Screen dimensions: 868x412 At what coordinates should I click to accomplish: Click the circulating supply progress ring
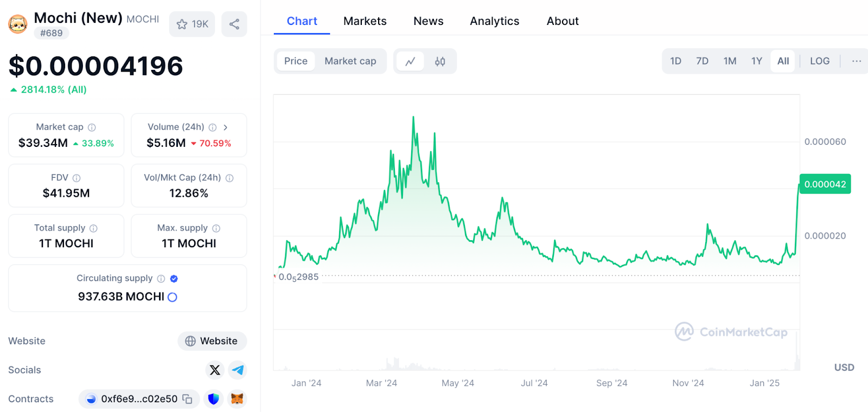pos(173,297)
